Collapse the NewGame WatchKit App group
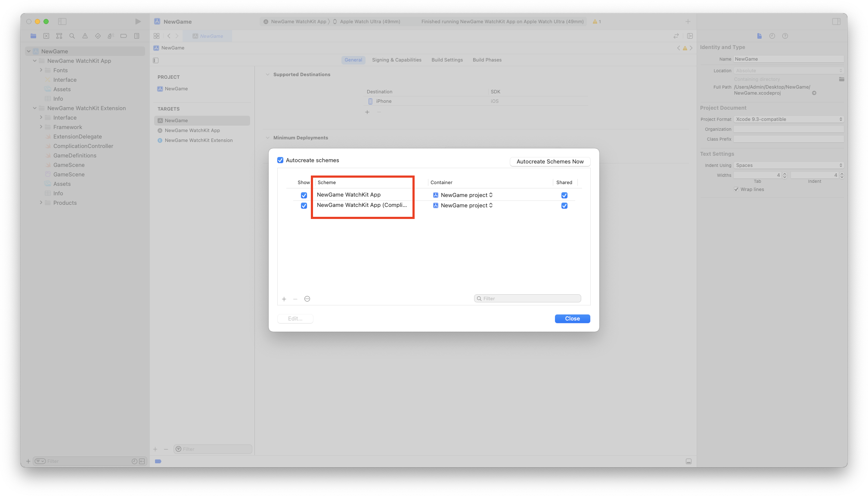This screenshot has height=496, width=868. pyautogui.click(x=35, y=61)
